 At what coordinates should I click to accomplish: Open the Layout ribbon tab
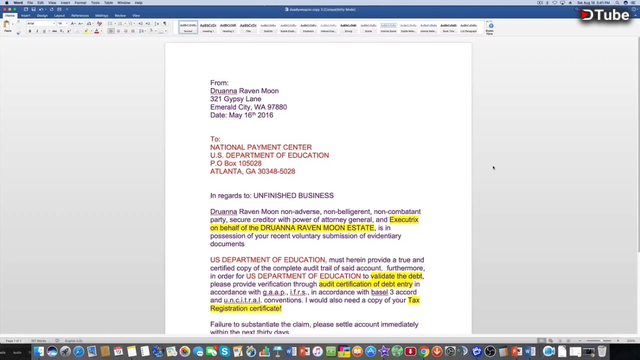60,16
